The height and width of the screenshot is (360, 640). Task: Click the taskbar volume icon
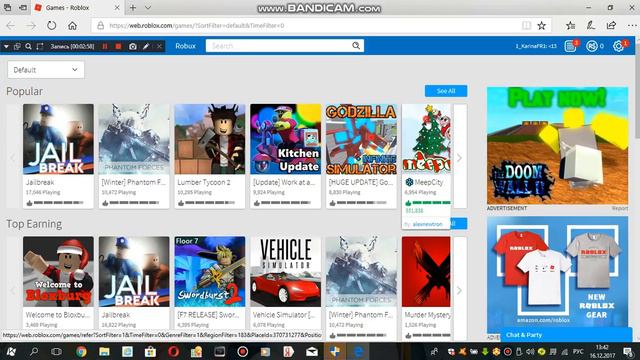530,351
